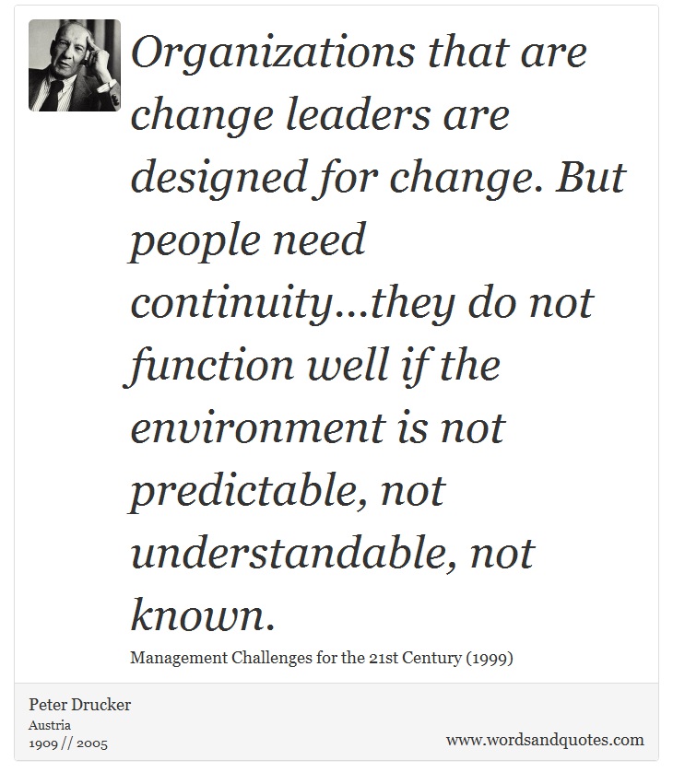This screenshot has width=673, height=784.
Task: Click the Peter Drucker portrait photo
Action: (x=75, y=65)
